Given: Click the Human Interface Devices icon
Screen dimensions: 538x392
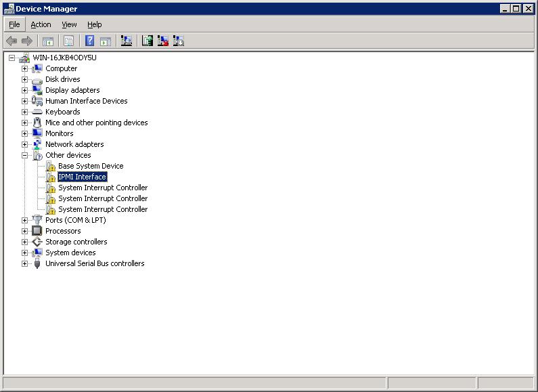Looking at the screenshot, I should [37, 101].
